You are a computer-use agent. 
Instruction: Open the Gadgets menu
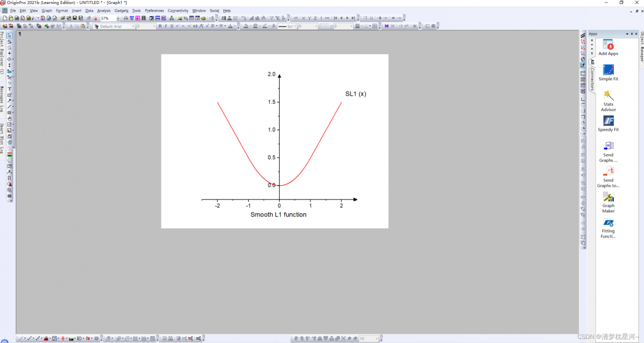click(x=121, y=11)
